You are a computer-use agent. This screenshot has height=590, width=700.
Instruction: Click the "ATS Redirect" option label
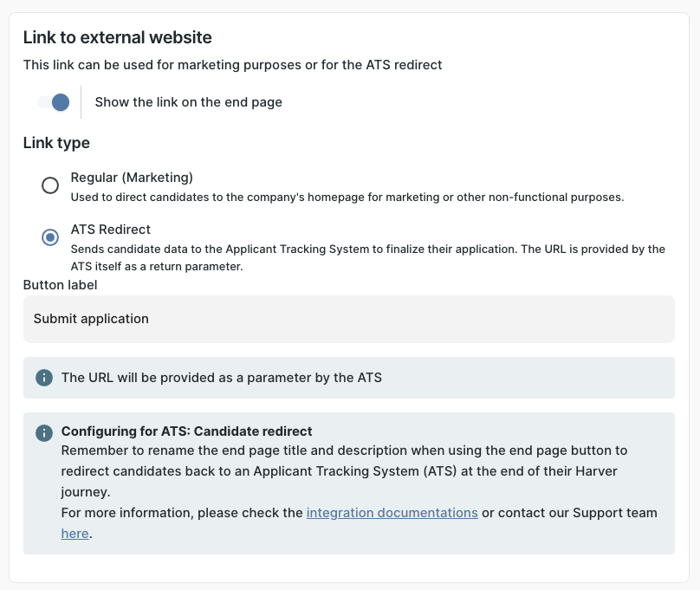(111, 230)
